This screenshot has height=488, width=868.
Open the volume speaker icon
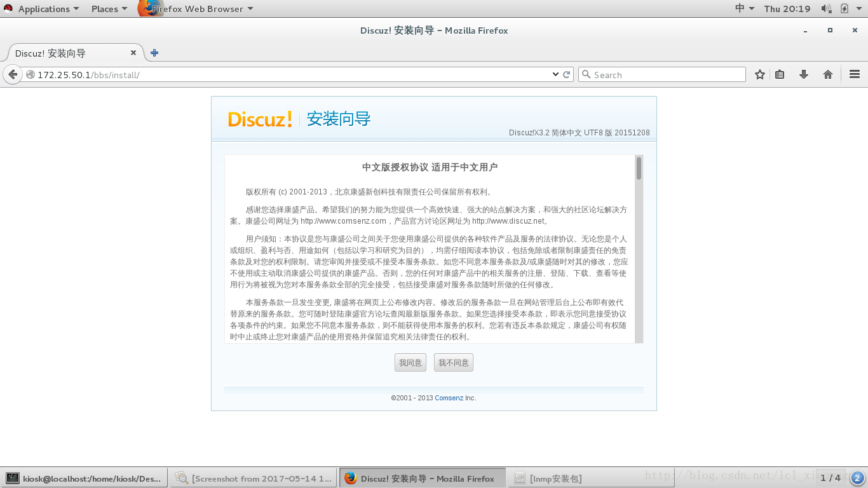826,8
